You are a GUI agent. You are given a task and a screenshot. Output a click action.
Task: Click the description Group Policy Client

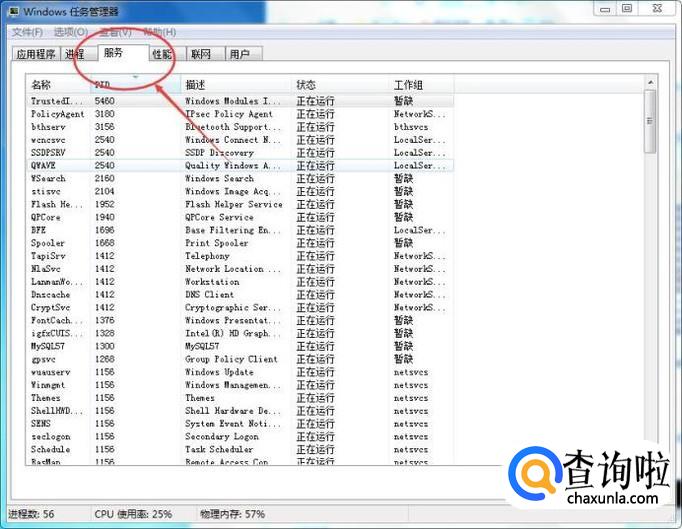[x=231, y=359]
